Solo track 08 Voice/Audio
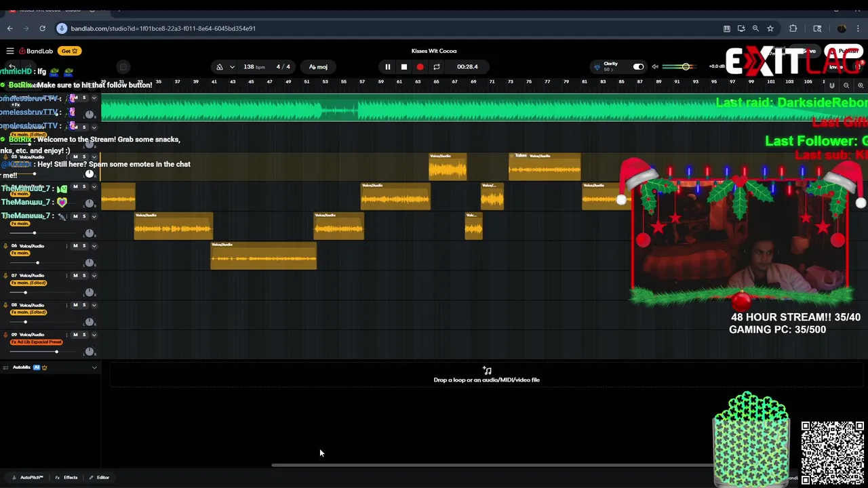 pos(84,305)
